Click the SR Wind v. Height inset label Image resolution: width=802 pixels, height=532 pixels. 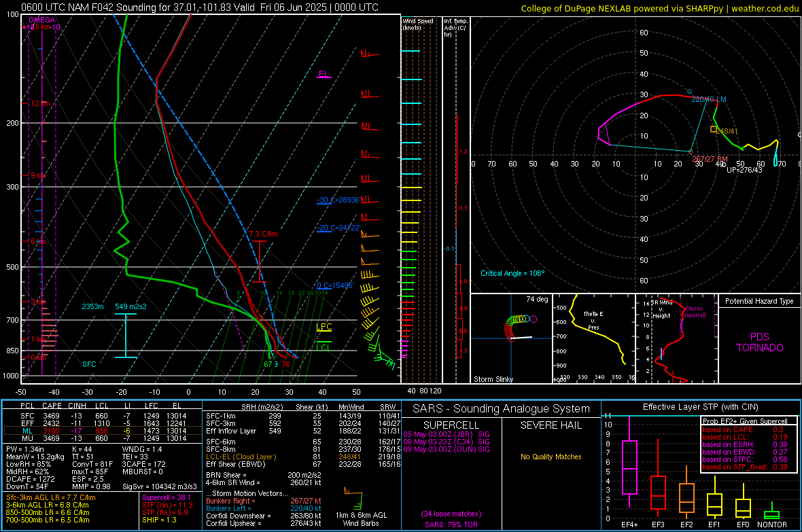[661, 309]
